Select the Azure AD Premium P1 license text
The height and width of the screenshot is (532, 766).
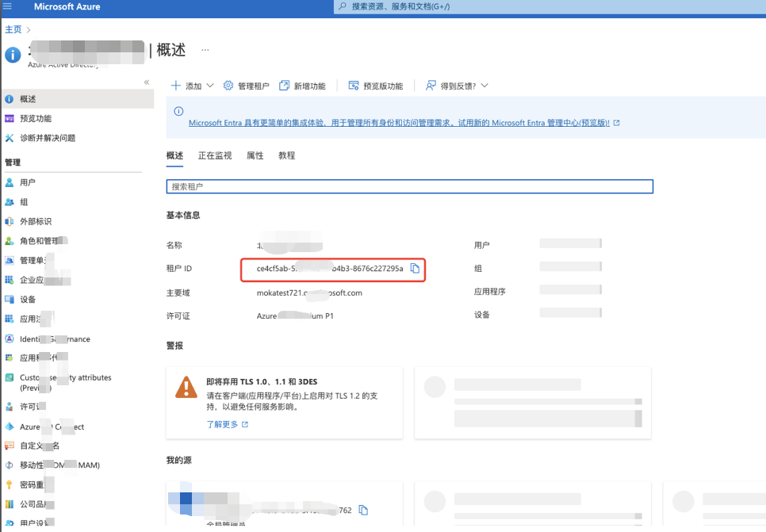(x=295, y=316)
